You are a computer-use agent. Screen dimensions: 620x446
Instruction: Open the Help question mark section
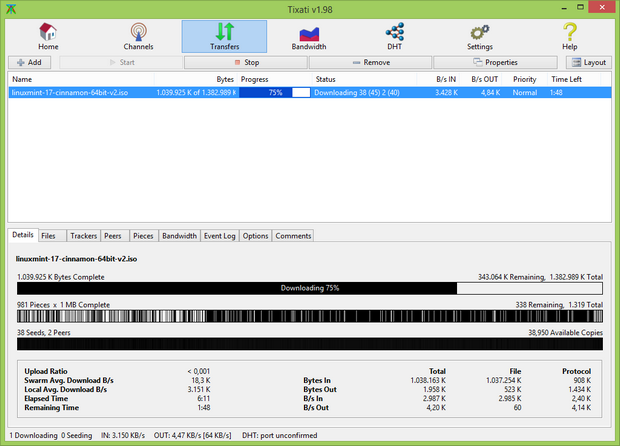click(570, 36)
